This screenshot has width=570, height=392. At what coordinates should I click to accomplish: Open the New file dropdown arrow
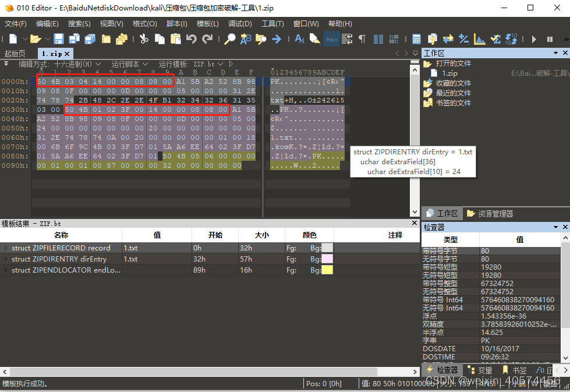tap(25, 39)
